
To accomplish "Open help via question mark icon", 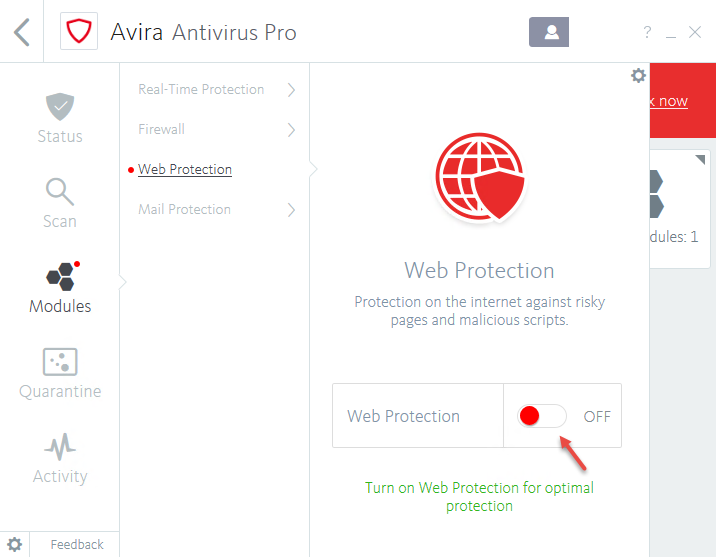I will pos(647,33).
